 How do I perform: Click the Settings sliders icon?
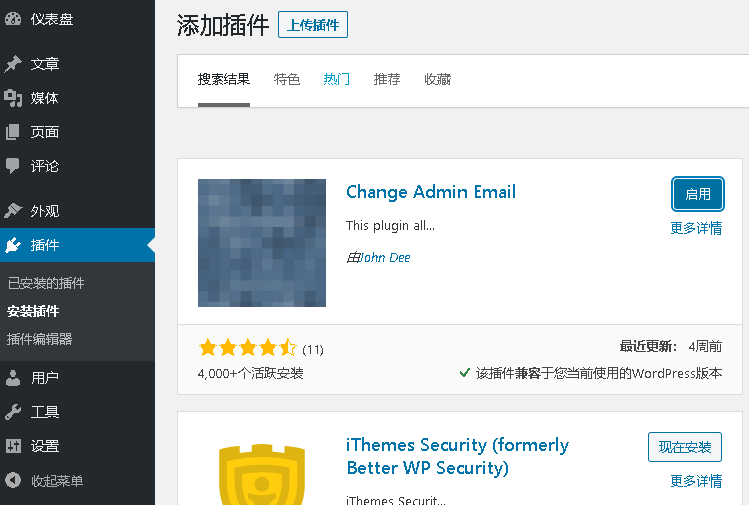(x=13, y=446)
